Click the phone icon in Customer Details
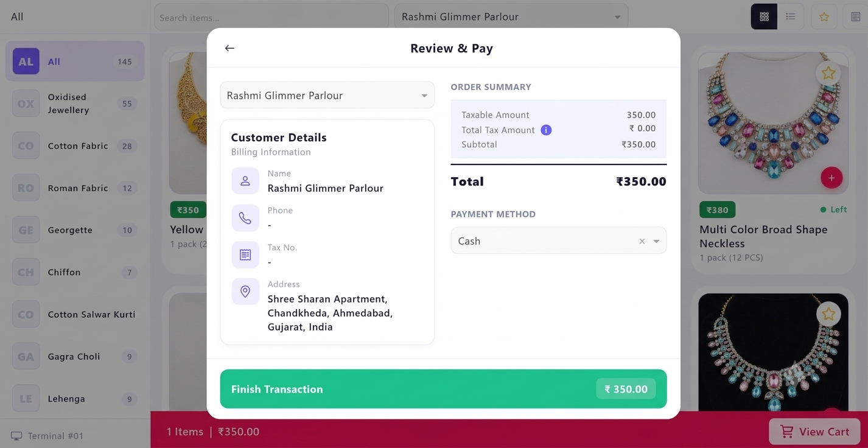Viewport: 868px width, 448px height. click(x=245, y=218)
